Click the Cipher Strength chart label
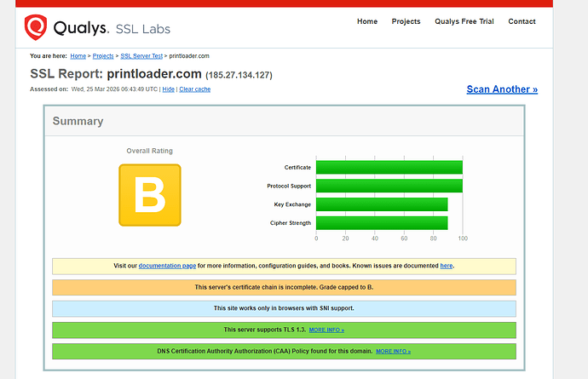 pos(291,223)
